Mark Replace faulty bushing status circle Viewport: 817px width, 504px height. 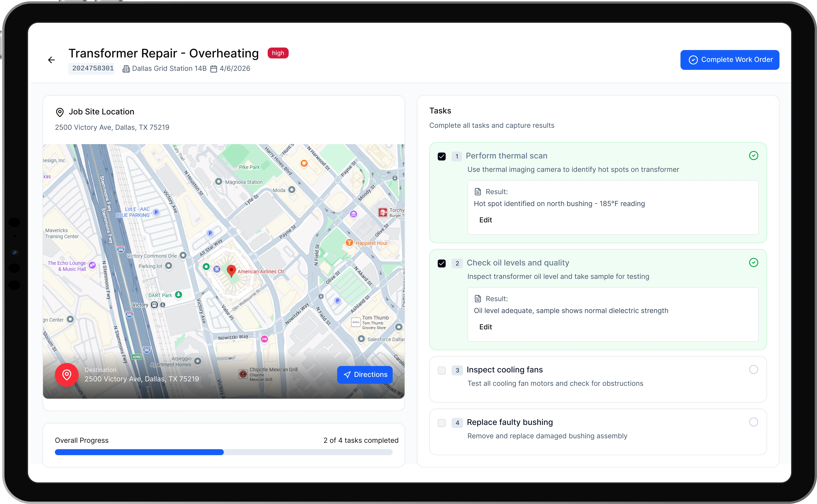click(x=753, y=422)
